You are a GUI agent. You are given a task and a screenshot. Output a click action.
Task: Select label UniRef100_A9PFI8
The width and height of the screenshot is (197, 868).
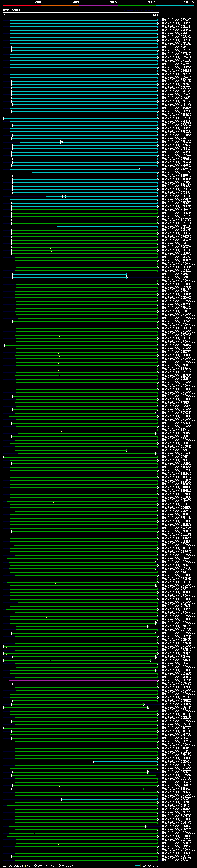pyautogui.click(x=177, y=33)
